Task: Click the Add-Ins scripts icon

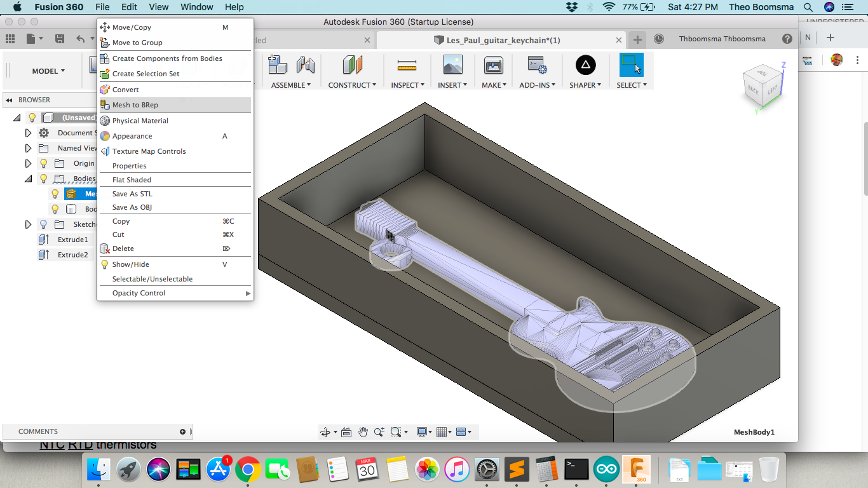Action: tap(537, 65)
